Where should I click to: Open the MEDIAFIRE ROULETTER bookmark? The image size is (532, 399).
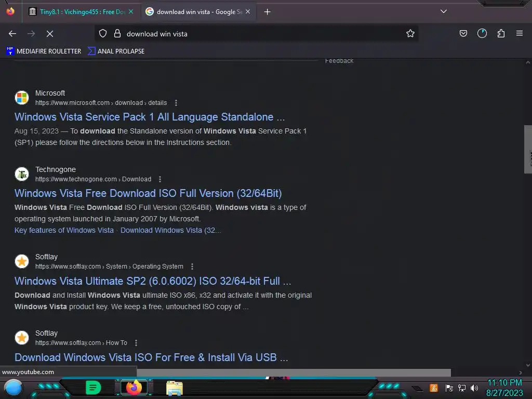tap(44, 51)
